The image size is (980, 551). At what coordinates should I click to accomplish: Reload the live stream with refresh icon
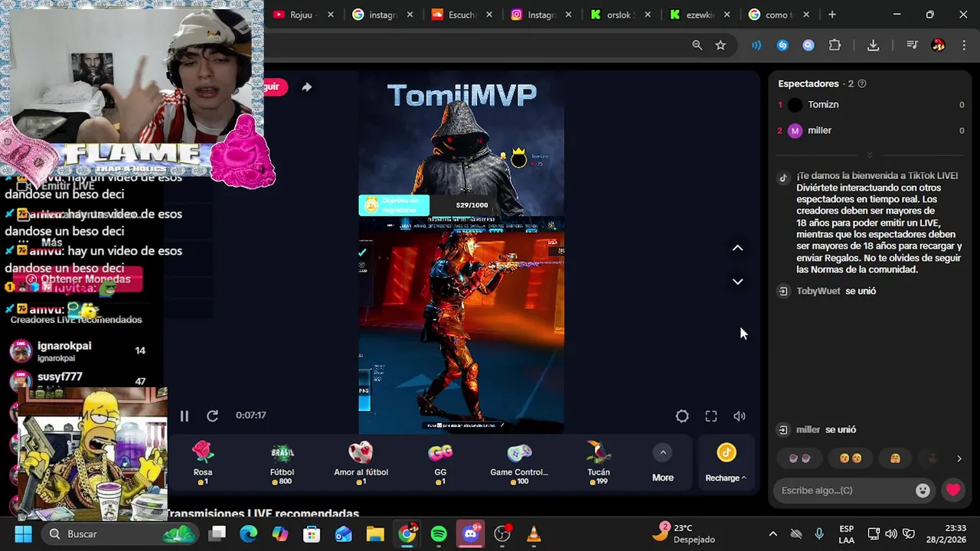pos(212,416)
